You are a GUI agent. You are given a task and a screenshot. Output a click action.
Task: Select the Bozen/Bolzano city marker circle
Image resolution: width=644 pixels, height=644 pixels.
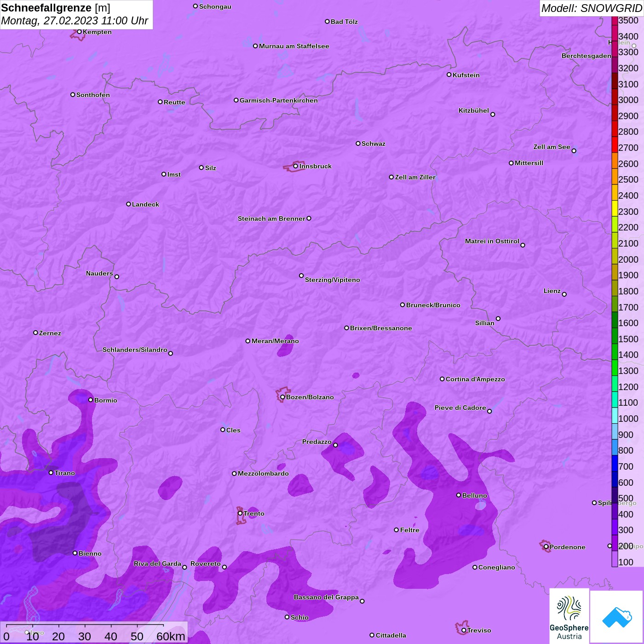(282, 397)
